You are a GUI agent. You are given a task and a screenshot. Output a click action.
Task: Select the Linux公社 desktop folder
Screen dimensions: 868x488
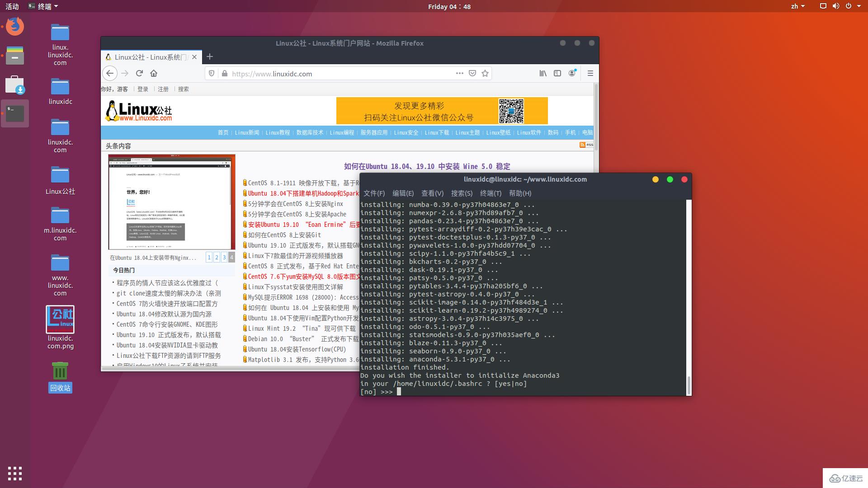pyautogui.click(x=60, y=180)
